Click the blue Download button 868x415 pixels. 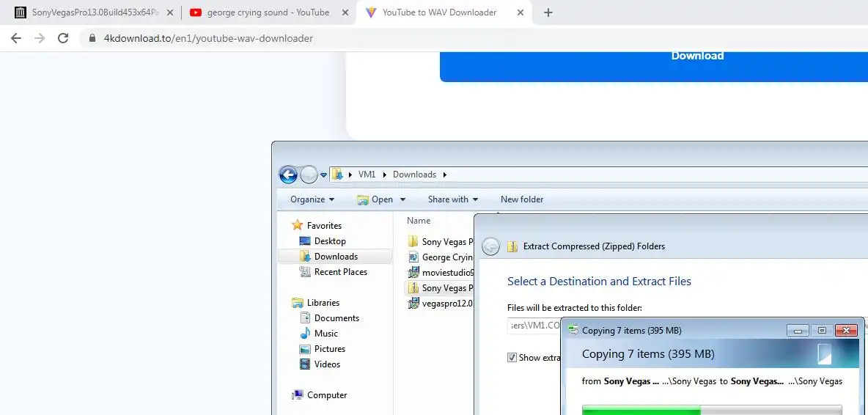654,67
